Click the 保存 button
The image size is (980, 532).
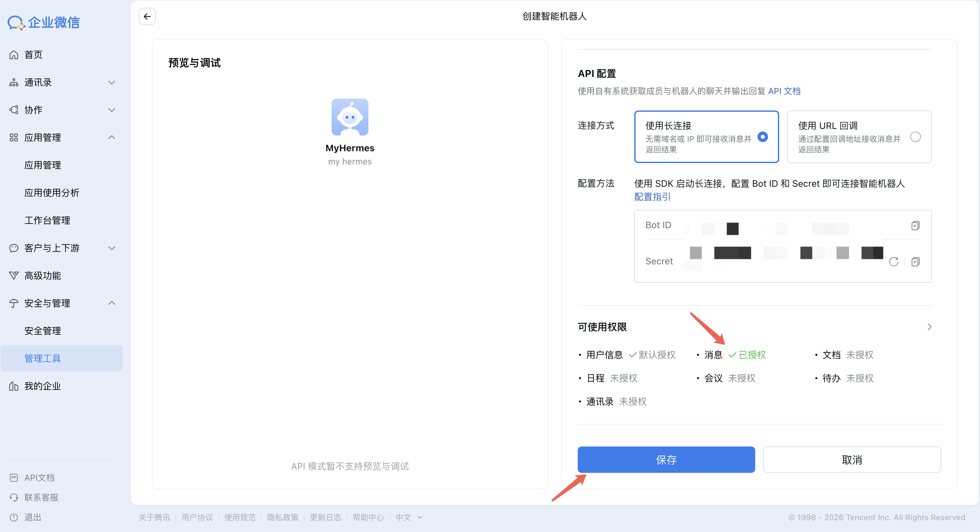(x=666, y=460)
